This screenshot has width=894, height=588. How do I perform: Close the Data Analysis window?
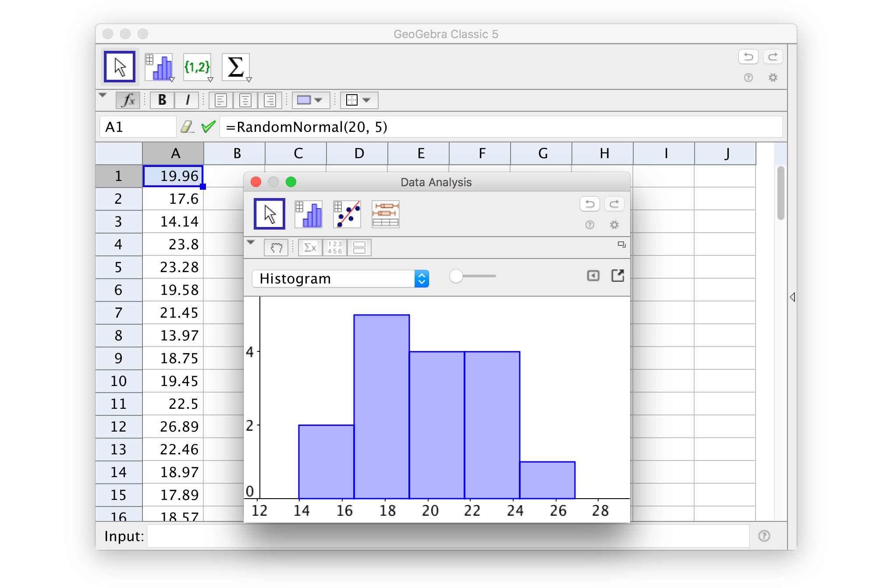pos(256,182)
